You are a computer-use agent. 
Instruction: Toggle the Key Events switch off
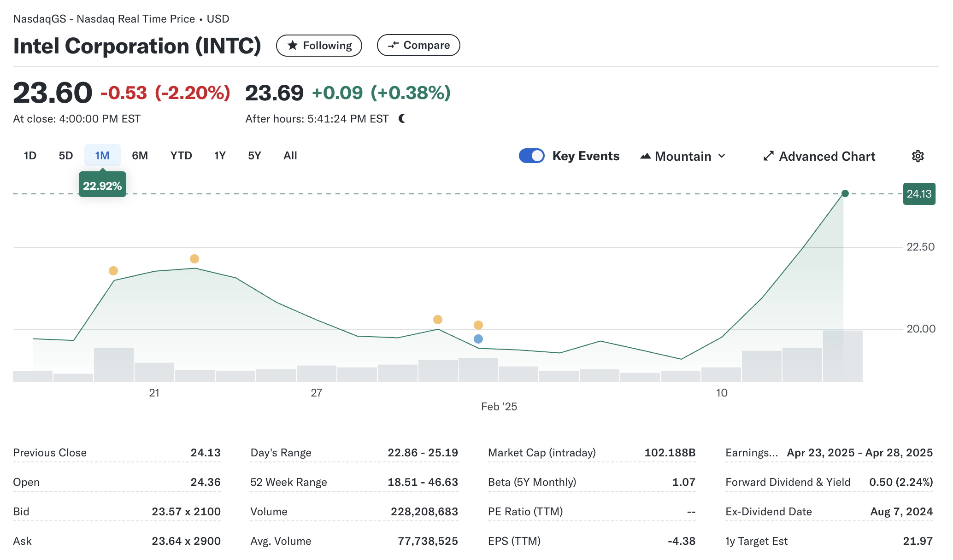tap(532, 156)
